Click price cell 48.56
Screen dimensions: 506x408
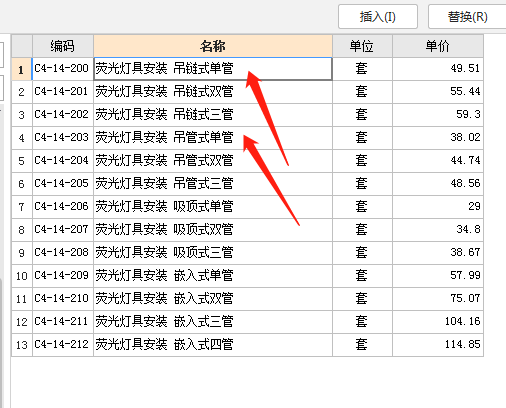pyautogui.click(x=438, y=184)
